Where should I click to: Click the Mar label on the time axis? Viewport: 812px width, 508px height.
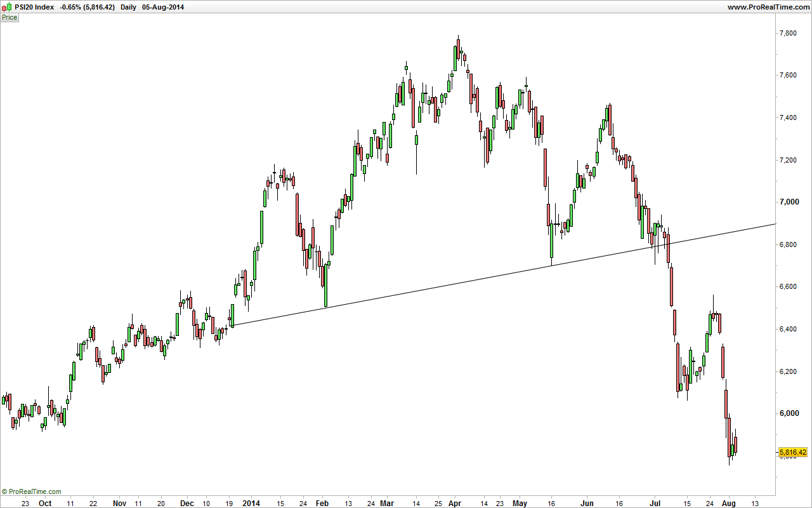pos(387,503)
